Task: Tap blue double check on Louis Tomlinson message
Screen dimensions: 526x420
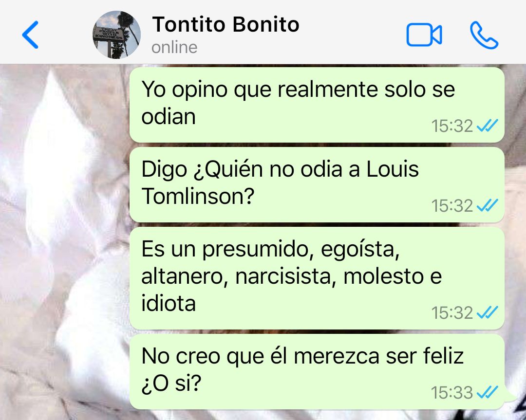Action: point(487,205)
